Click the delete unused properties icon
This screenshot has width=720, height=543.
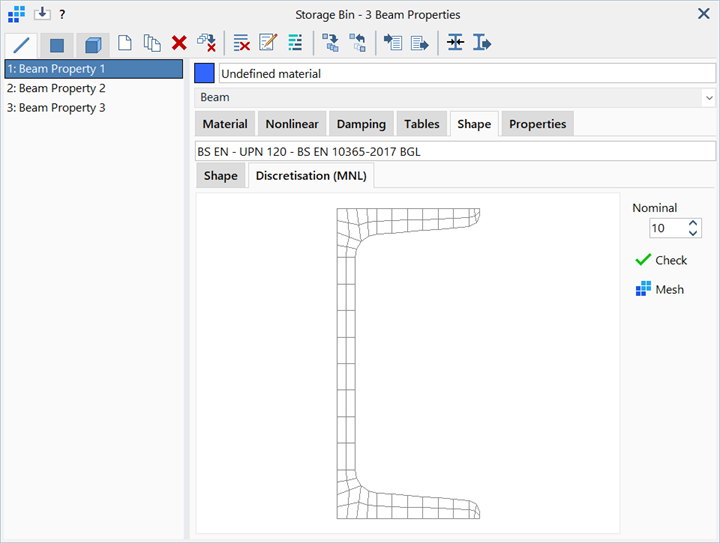click(207, 43)
